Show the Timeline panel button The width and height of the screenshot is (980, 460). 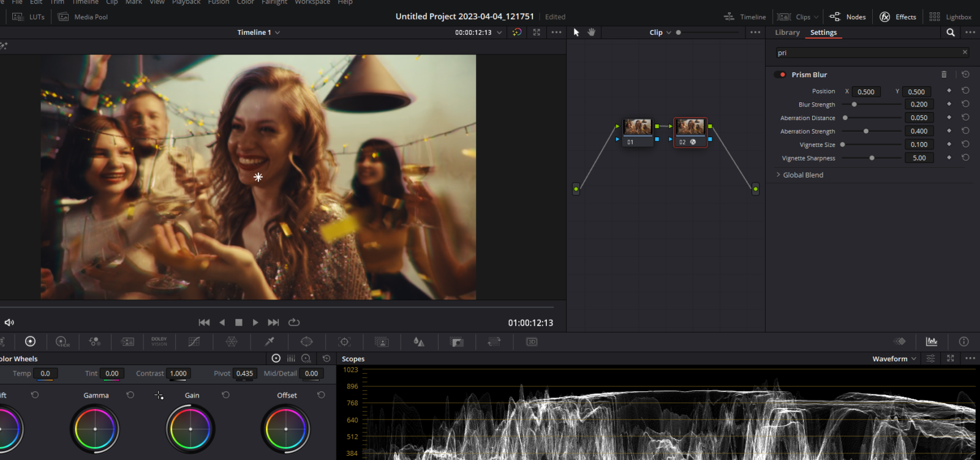click(x=745, y=17)
